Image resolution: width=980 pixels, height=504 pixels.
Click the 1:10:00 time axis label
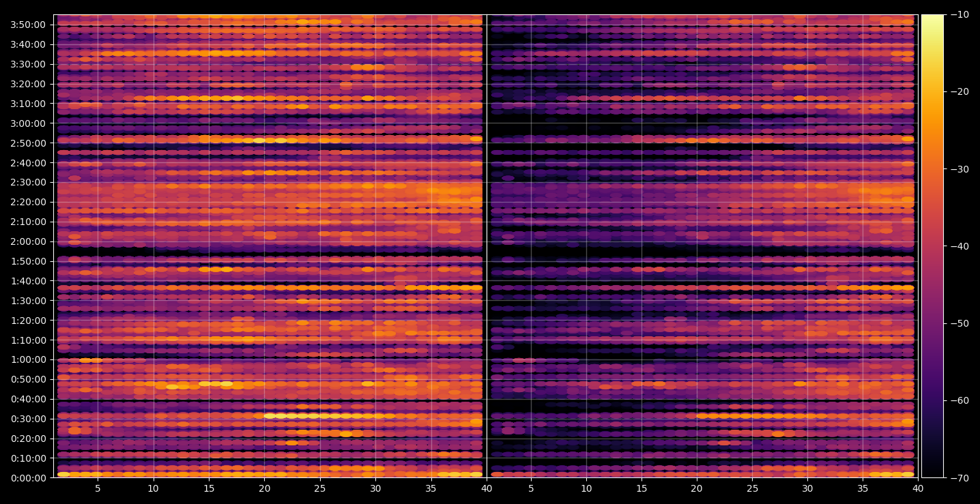28,340
